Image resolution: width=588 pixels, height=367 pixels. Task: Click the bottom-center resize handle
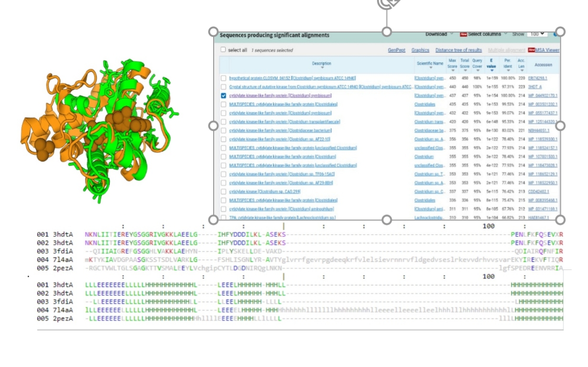pyautogui.click(x=387, y=220)
